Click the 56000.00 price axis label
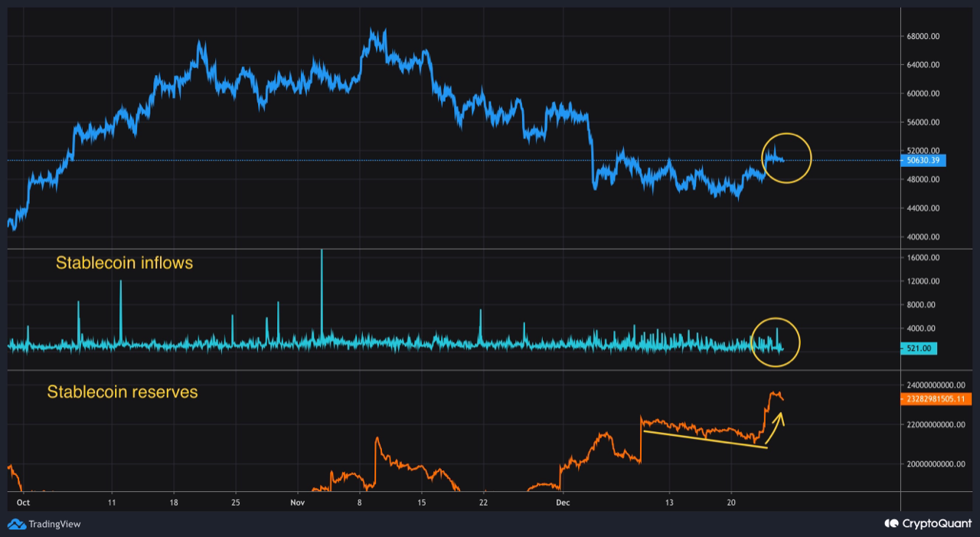This screenshot has height=537, width=980. pos(924,123)
